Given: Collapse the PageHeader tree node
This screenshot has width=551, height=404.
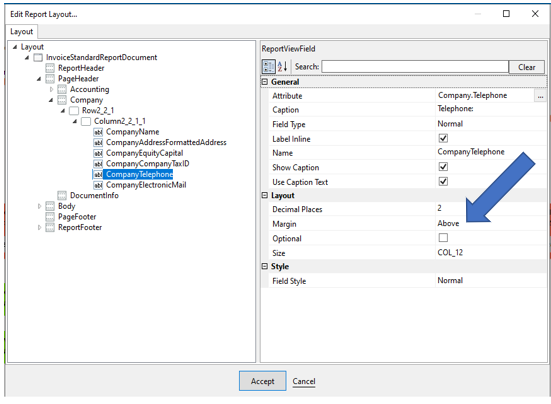Looking at the screenshot, I should [39, 79].
